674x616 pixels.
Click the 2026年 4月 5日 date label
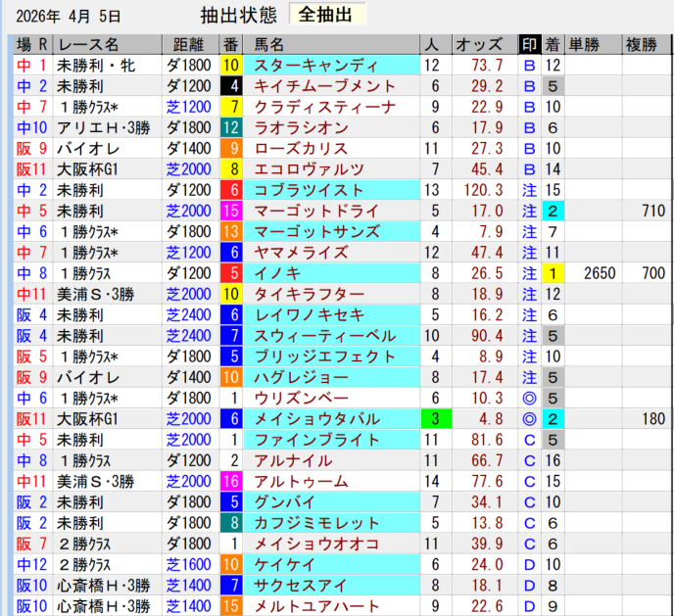click(69, 17)
